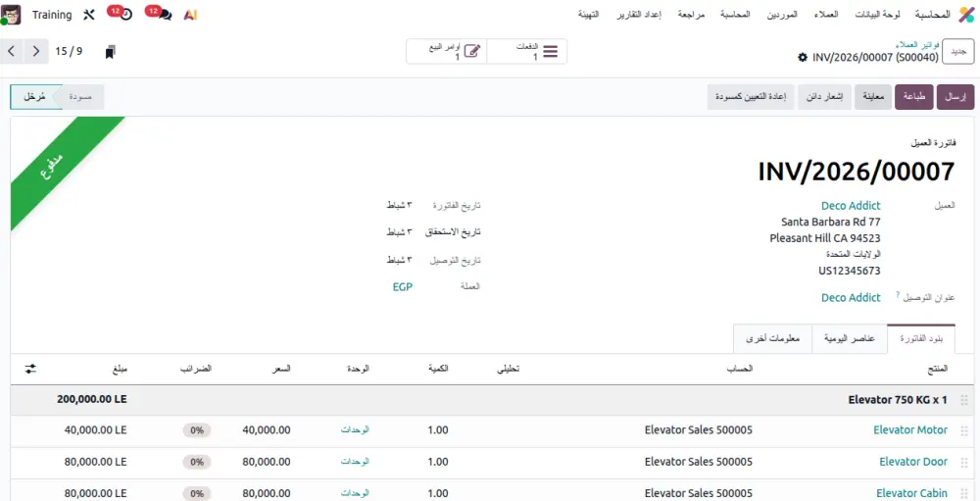The width and height of the screenshot is (980, 501).
Task: Click drag handle of Elevator Door row
Action: point(963,462)
